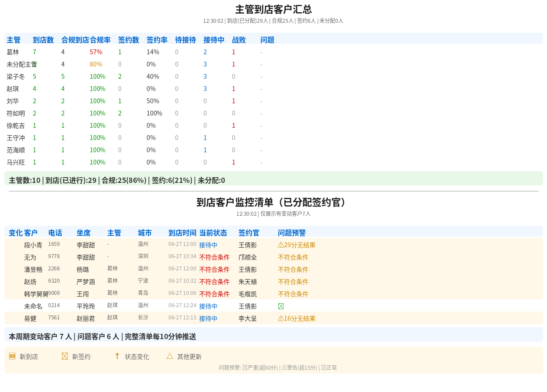The image size is (547, 392).
Task: Click the 城市 column header
Action: (145, 233)
